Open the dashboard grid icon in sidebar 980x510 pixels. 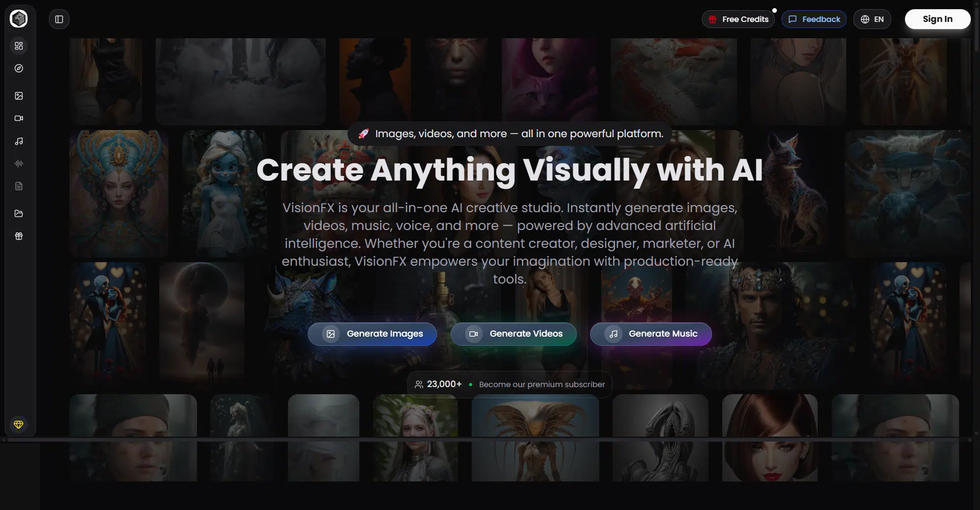(x=19, y=46)
